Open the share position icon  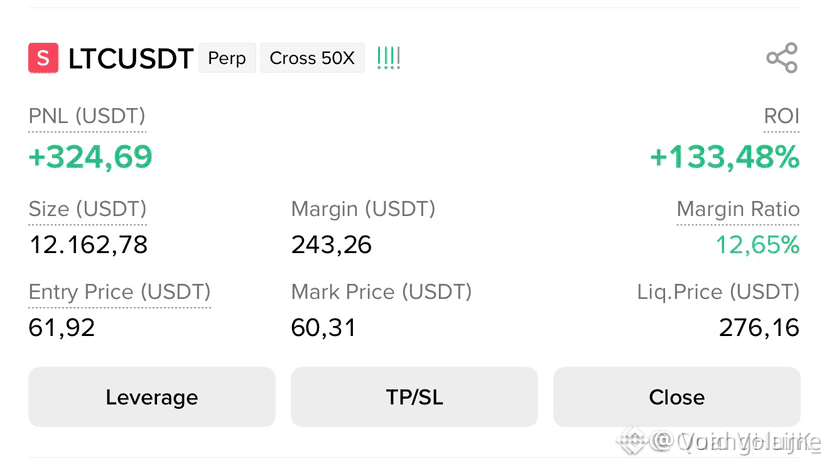pos(782,58)
